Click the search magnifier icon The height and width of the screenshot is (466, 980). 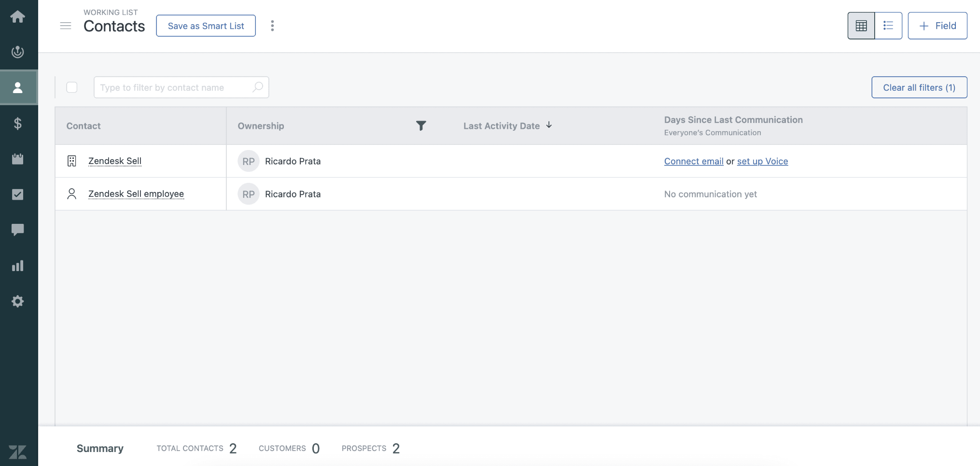click(258, 87)
